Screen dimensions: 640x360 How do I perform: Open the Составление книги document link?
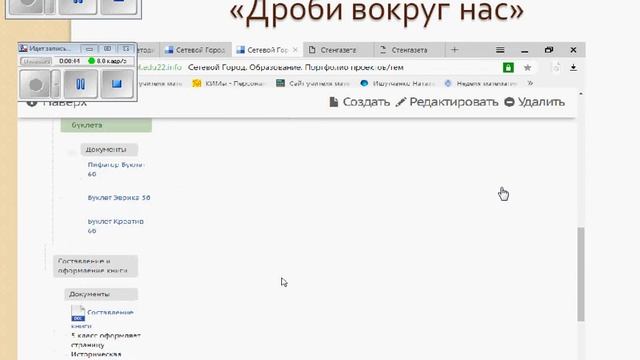[110, 313]
